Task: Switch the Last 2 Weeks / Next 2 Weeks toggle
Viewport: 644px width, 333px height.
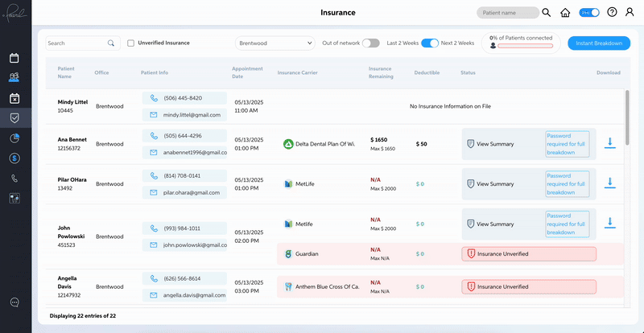Action: (x=430, y=43)
